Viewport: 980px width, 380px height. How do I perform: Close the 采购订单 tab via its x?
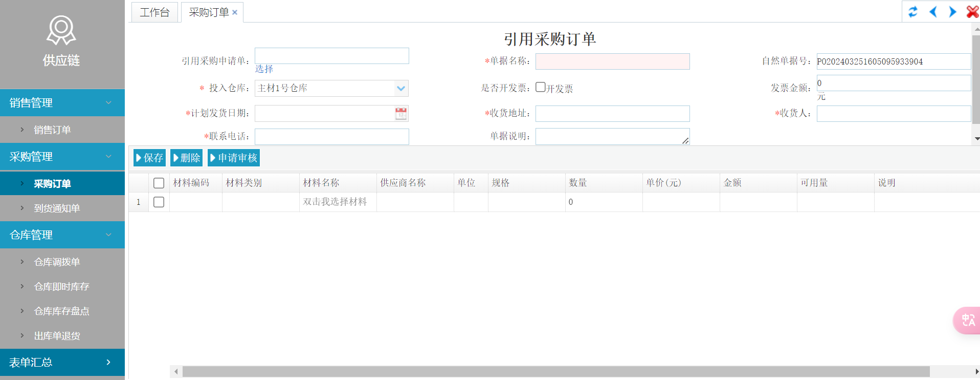tap(235, 12)
